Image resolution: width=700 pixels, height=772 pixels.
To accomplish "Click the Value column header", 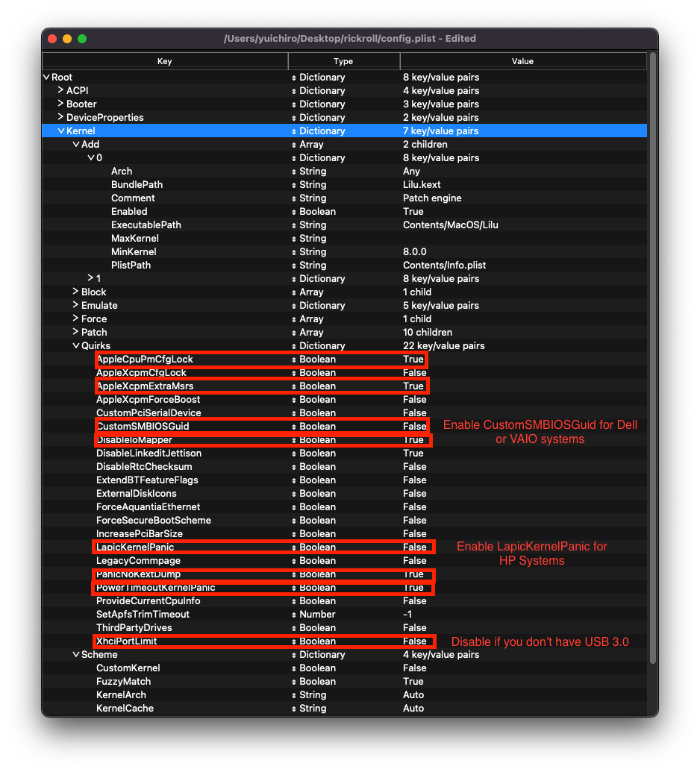I will click(x=522, y=61).
